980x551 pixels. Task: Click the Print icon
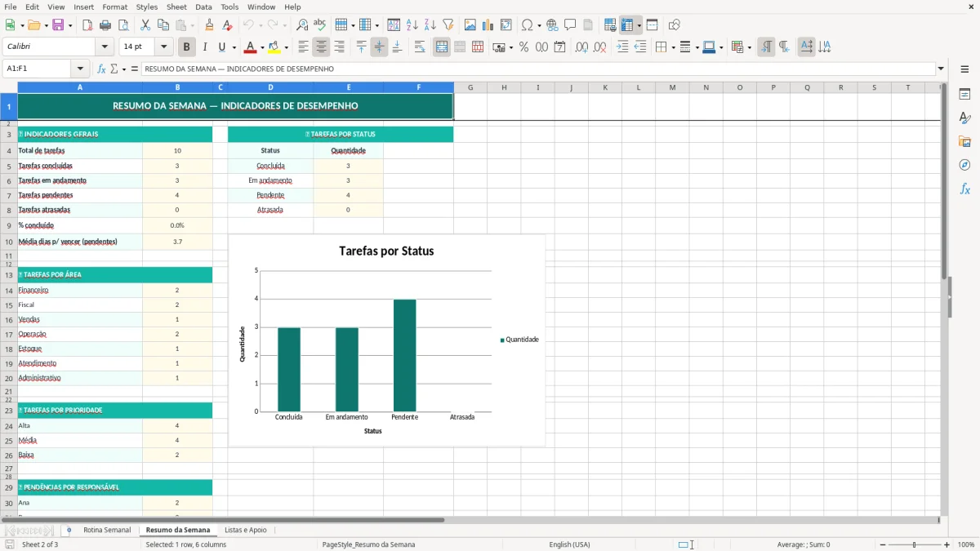tap(104, 25)
